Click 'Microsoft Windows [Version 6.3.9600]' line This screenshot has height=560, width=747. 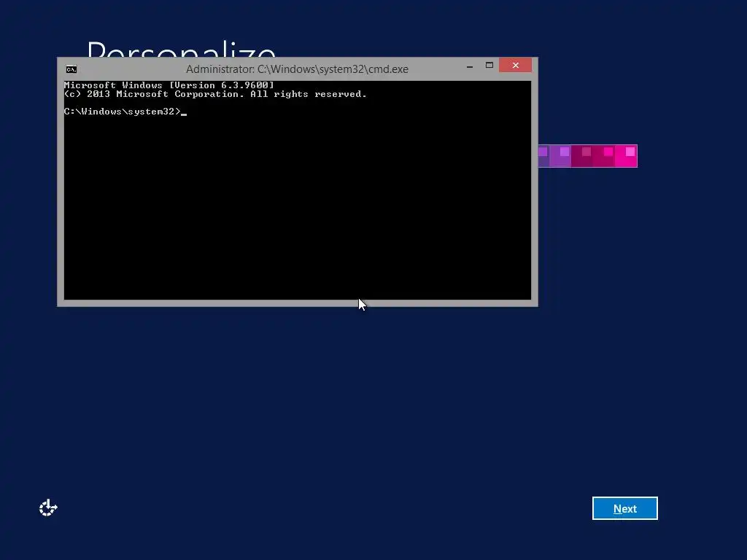(169, 85)
